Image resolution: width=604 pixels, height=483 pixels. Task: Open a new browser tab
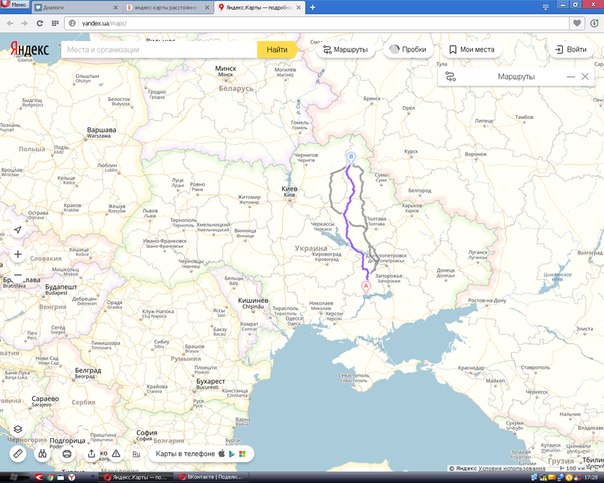click(312, 7)
